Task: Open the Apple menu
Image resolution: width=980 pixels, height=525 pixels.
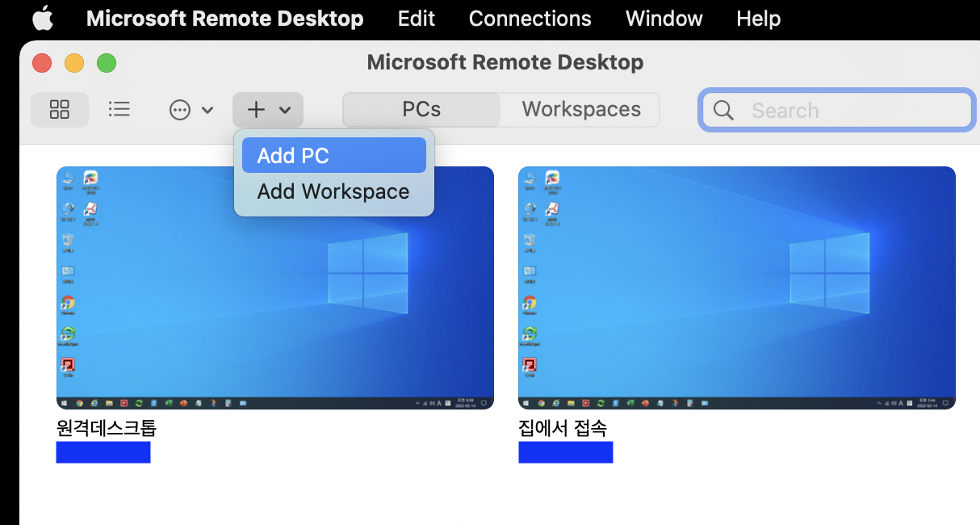Action: point(43,18)
